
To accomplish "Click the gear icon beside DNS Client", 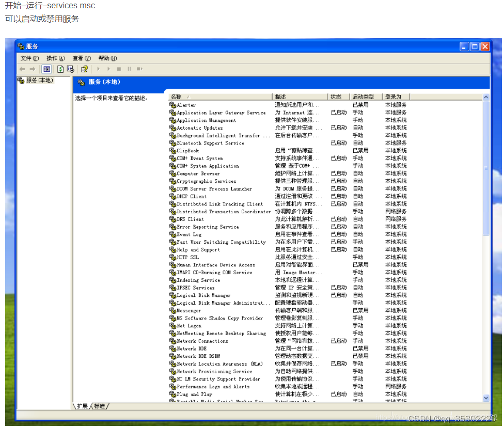I will [x=172, y=219].
